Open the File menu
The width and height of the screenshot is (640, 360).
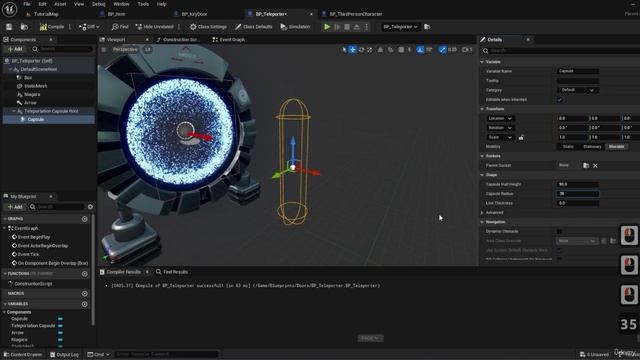coord(27,4)
